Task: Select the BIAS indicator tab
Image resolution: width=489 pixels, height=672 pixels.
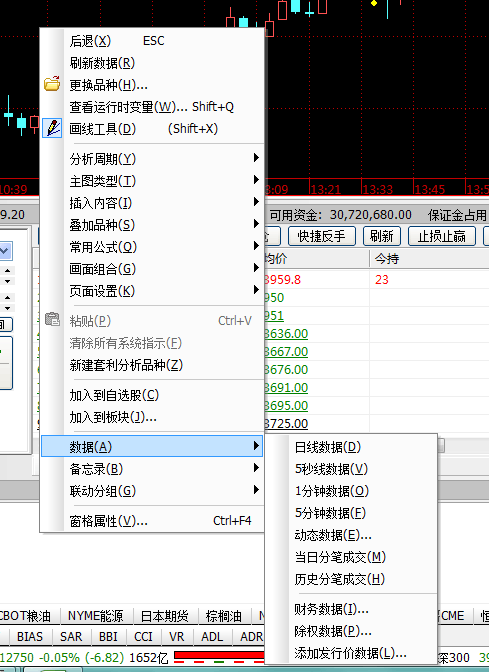Action: 30,636
